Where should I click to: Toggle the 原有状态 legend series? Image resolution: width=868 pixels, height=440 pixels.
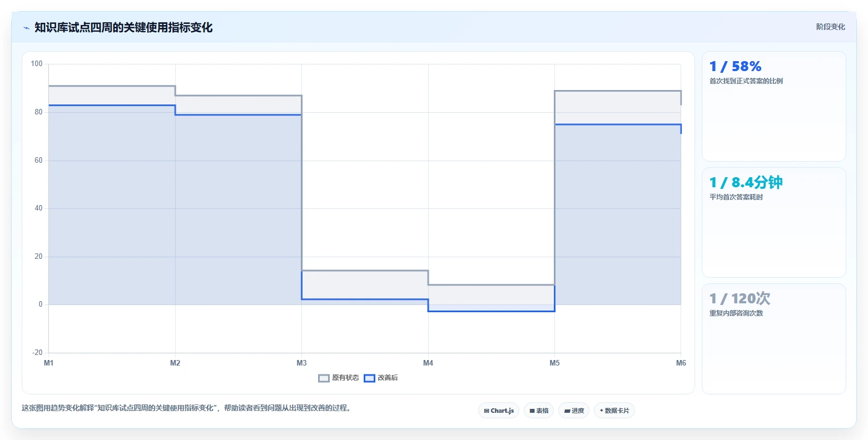pos(339,378)
